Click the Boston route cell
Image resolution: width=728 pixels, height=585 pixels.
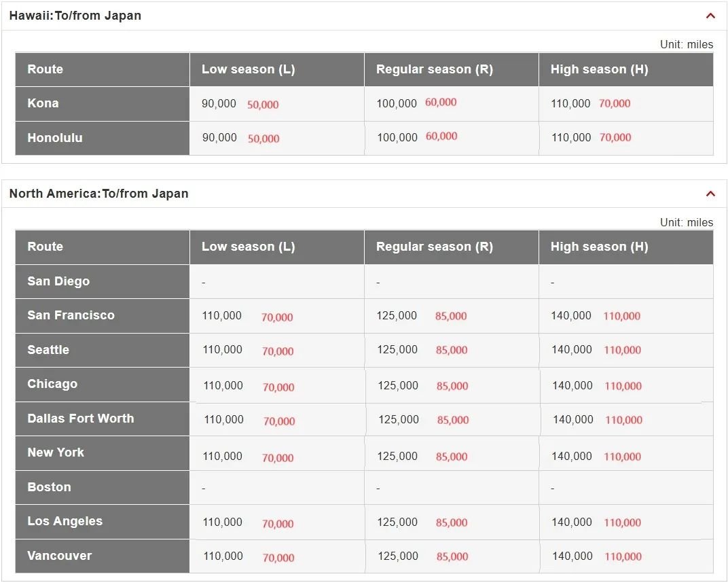tap(103, 487)
